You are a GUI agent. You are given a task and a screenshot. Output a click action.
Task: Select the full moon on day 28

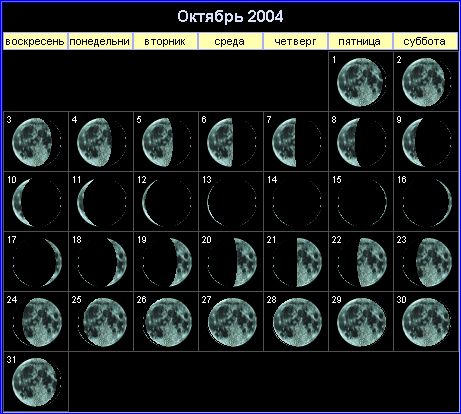pyautogui.click(x=297, y=322)
